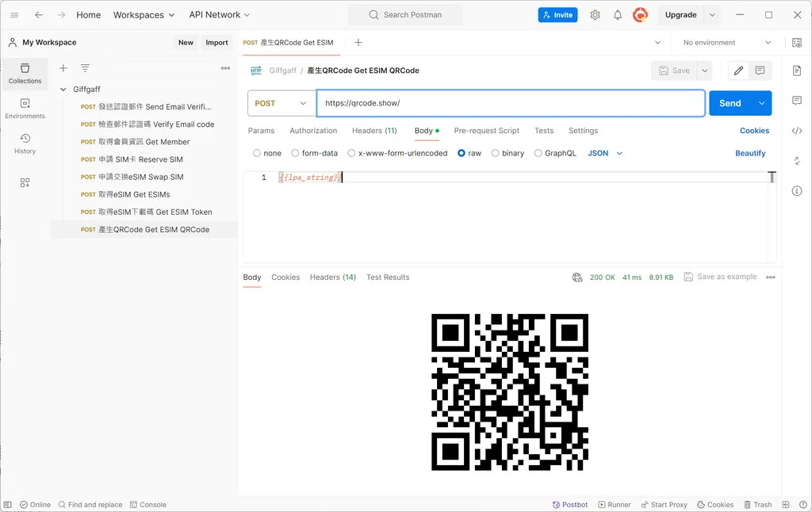Select the form-data body type

[295, 153]
